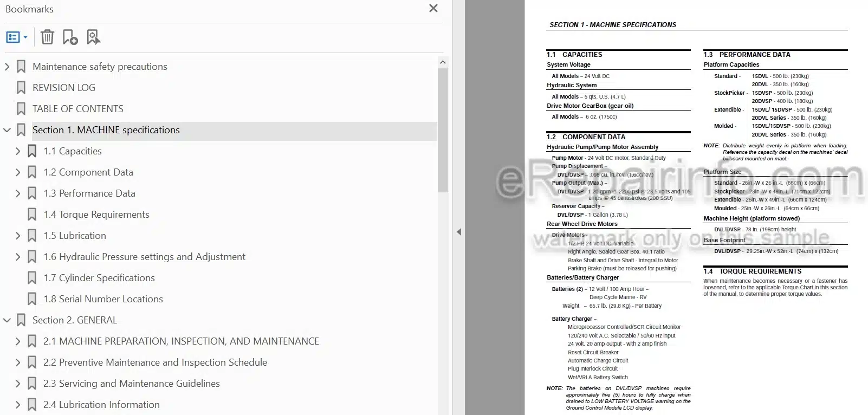Screen dimensions: 868x415
Task: Go to 1.3 Performance Data
Action: (x=89, y=193)
